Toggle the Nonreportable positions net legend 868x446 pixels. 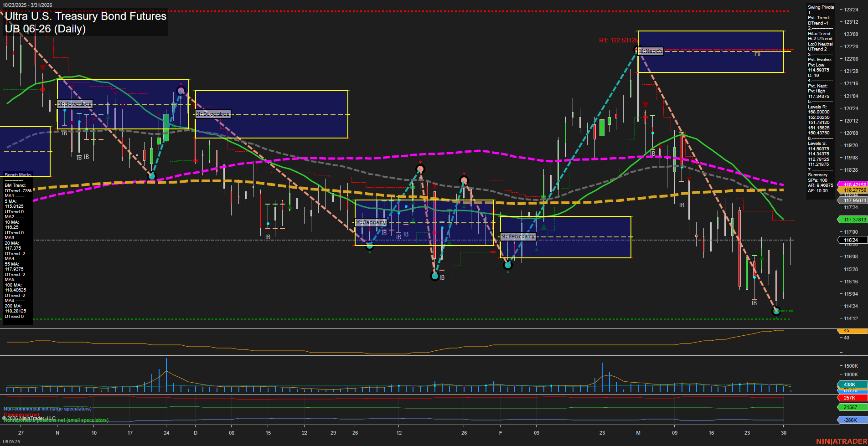56,420
